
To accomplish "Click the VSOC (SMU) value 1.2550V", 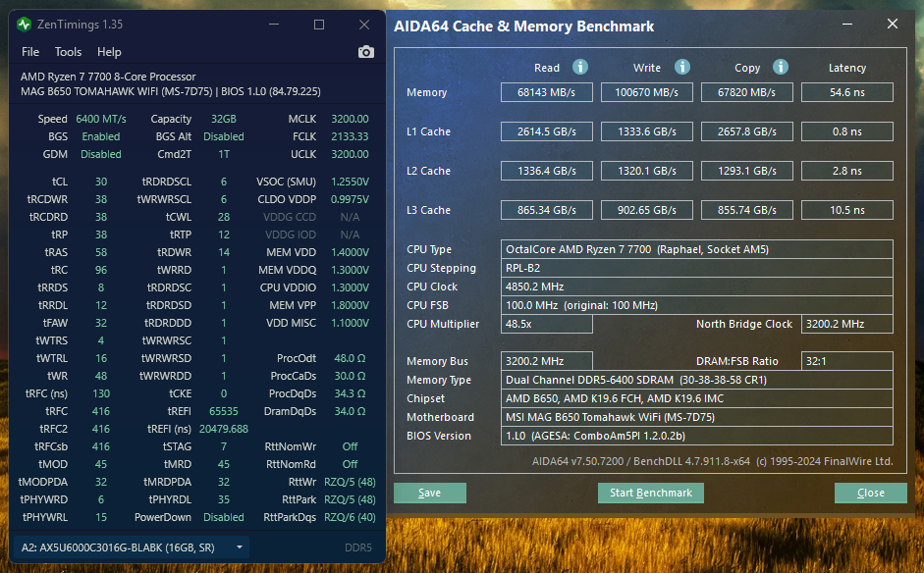I will (x=350, y=182).
